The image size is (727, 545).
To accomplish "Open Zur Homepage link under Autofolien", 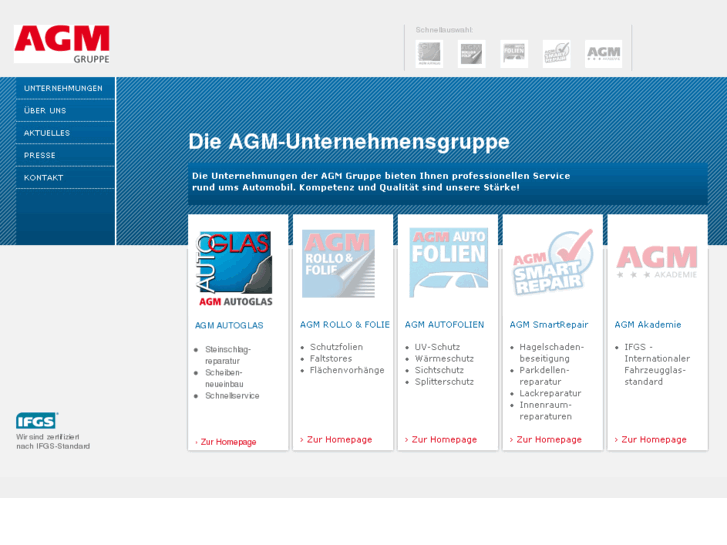I will (441, 440).
